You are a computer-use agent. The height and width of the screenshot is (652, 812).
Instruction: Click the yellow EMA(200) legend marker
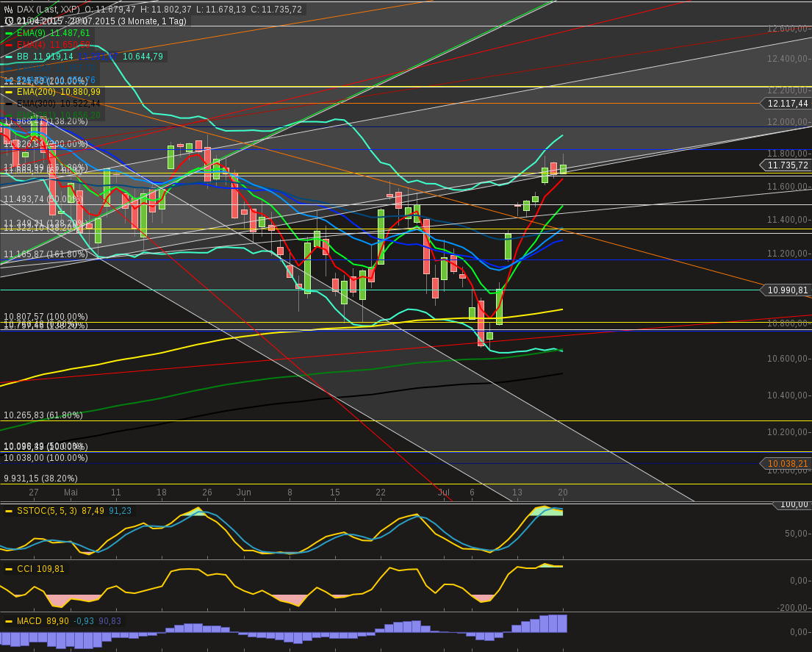9,92
